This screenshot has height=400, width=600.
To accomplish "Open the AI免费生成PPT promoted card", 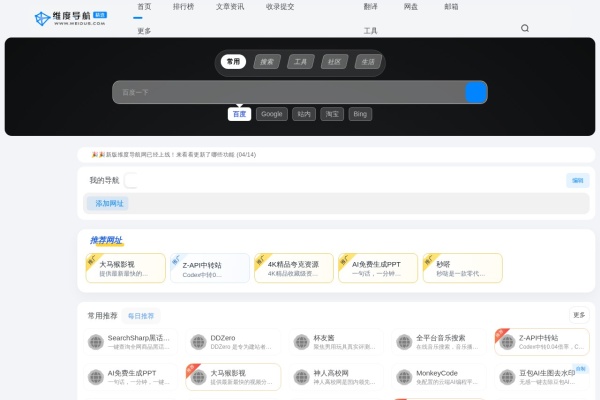I will click(378, 268).
